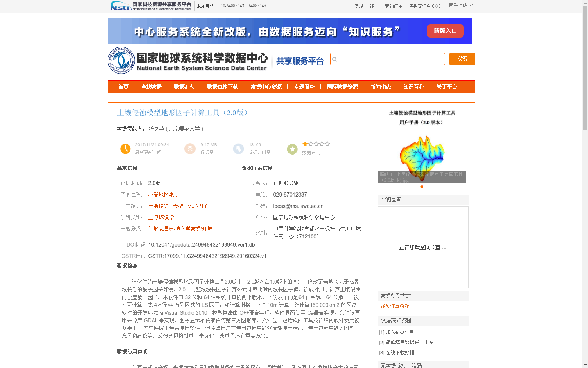
Task: Click the 2017/11/24 09:34 update time
Action: click(x=152, y=145)
